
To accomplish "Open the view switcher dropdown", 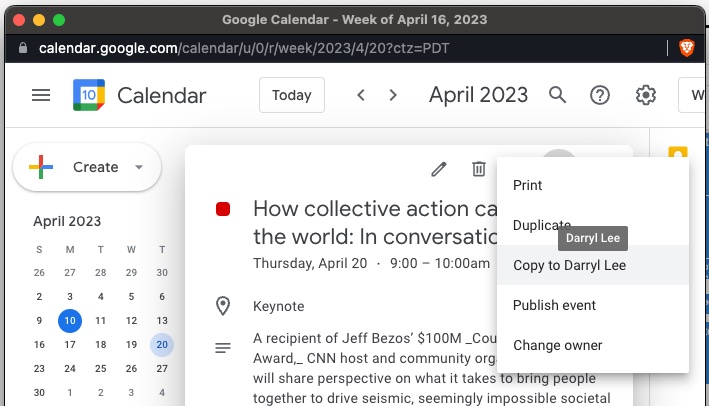I will 692,95.
